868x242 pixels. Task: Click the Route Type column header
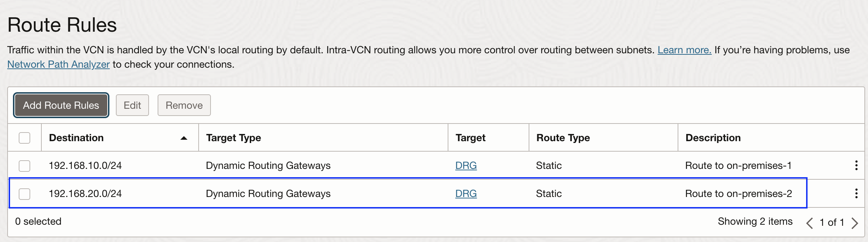pyautogui.click(x=563, y=138)
